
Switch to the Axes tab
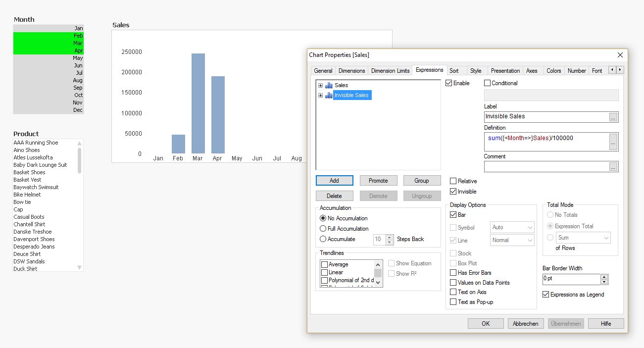tap(532, 71)
